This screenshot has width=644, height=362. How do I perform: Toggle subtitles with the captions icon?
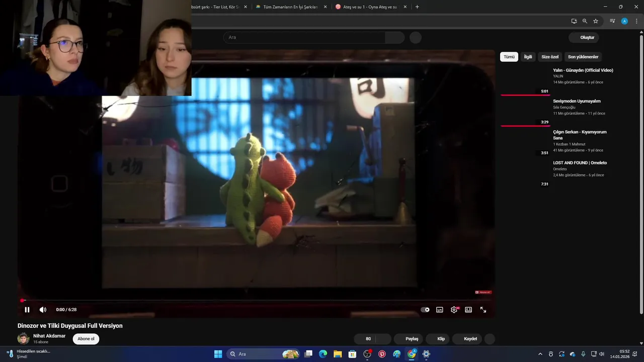tap(439, 310)
